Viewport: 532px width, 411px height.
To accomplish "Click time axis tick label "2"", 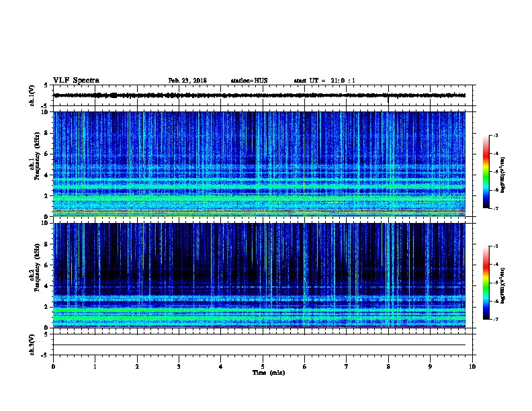I will click(137, 367).
